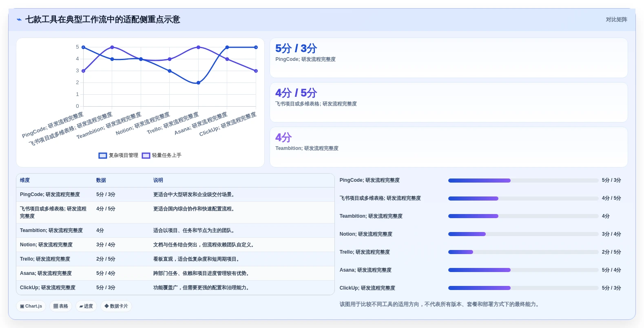Click 适合以项目、任务和节点为主的团队 description
Screen dimensions: 644x328
(194, 231)
